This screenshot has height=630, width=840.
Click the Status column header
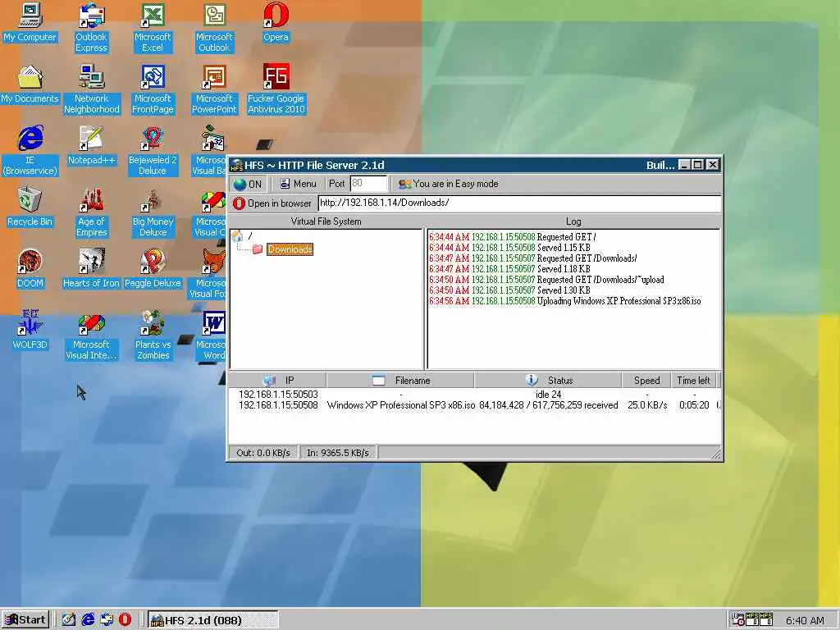[548, 381]
